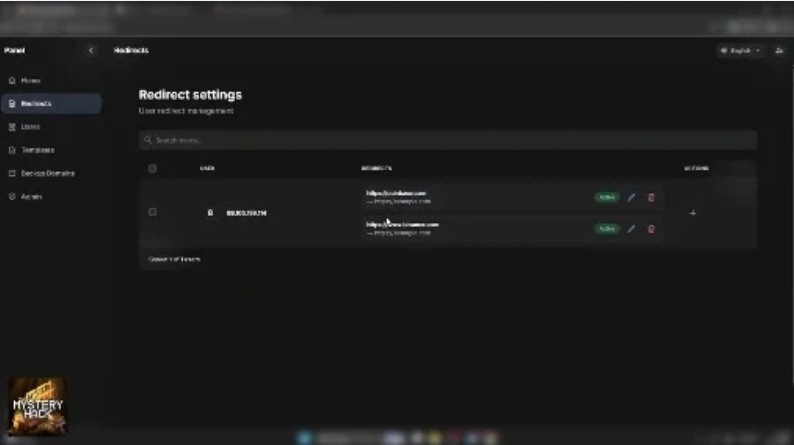Add a redirect with the plus icon

pos(693,213)
